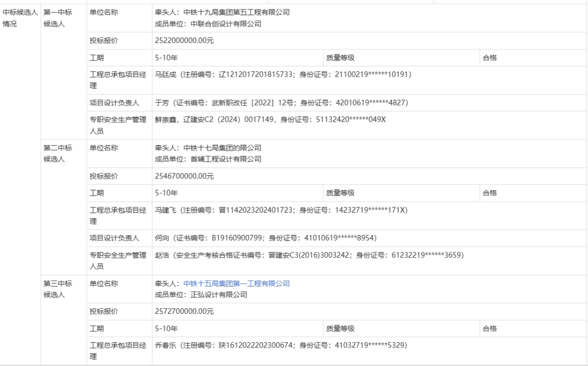The height and width of the screenshot is (366, 588).
Task: Select 成员单位 中联合创设计有限公司 text
Action: (208, 24)
